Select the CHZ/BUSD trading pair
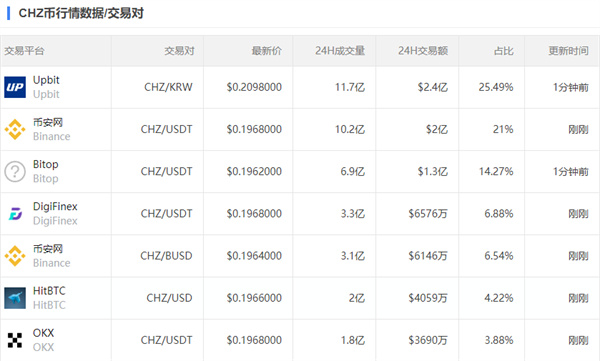Image resolution: width=600 pixels, height=361 pixels. tap(166, 256)
